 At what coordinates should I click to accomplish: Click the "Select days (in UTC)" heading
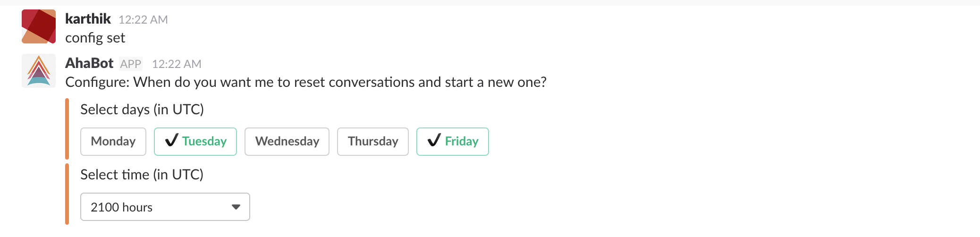pyautogui.click(x=142, y=110)
